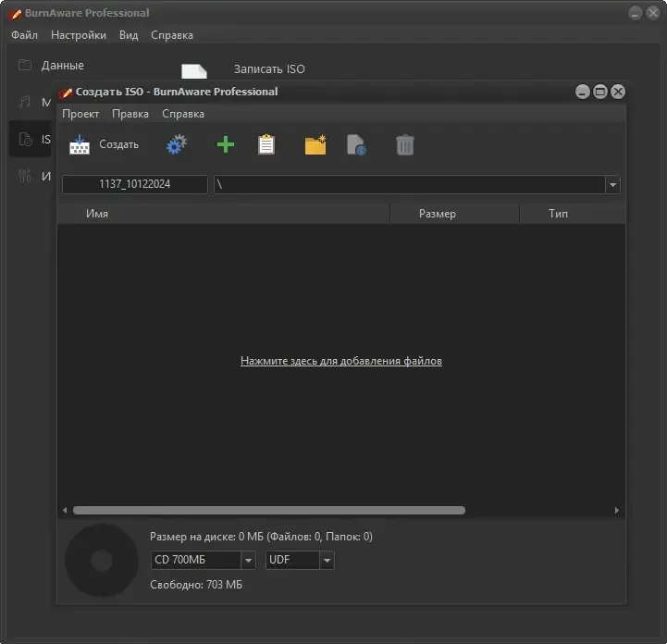Click Записать ISO page icon in main window
The height and width of the screenshot is (644, 667).
click(x=194, y=70)
